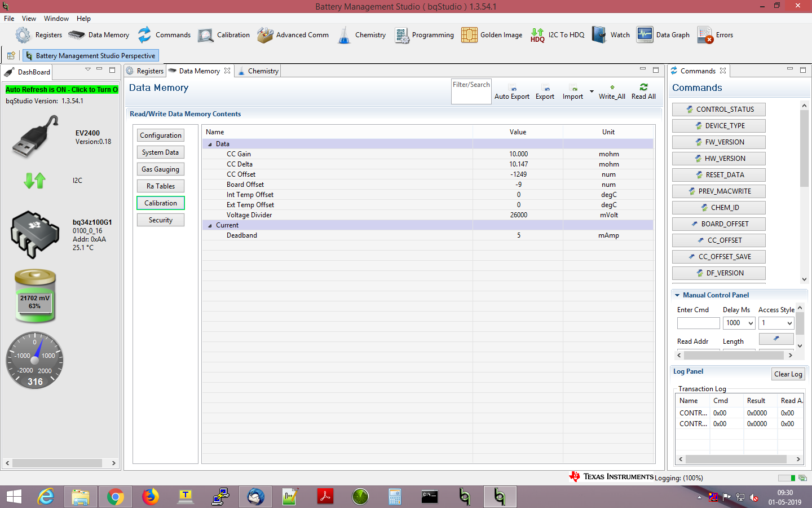The height and width of the screenshot is (508, 812).
Task: Open the Calibration tool in the main toolbar
Action: tap(224, 35)
